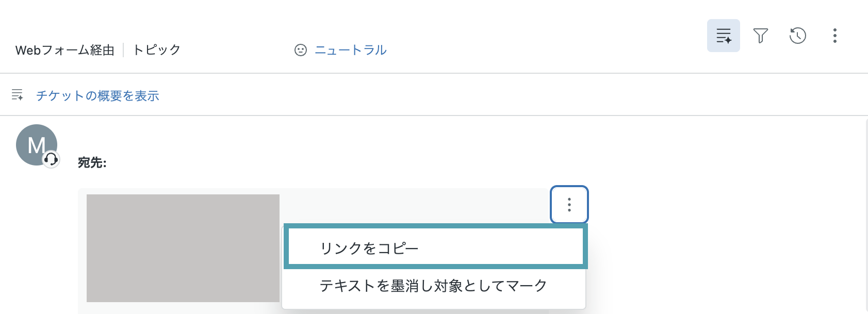Viewport: 868px width, 314px height.
Task: Expand the 宛先: recipient line
Action: tap(92, 163)
